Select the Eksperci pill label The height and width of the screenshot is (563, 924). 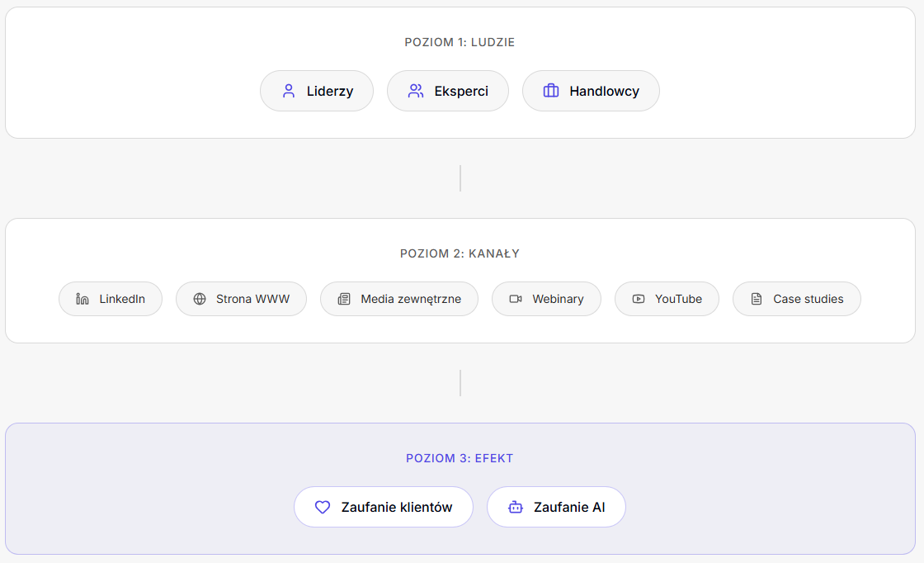pos(461,91)
